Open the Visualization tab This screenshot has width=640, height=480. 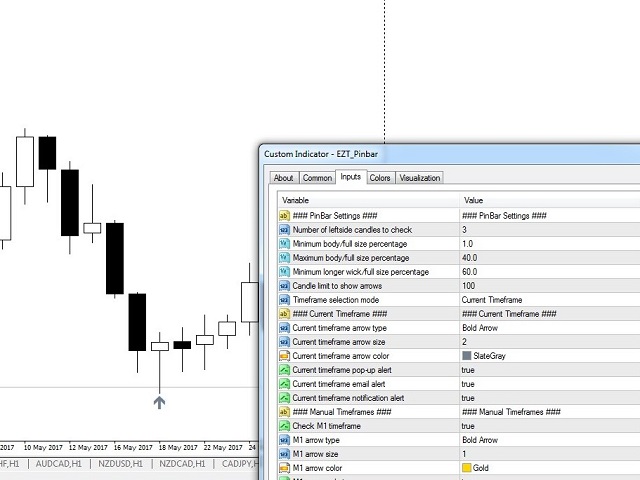click(x=420, y=178)
